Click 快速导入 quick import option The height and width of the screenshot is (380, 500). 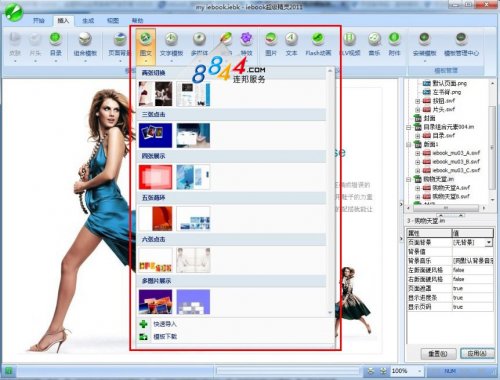tap(165, 324)
